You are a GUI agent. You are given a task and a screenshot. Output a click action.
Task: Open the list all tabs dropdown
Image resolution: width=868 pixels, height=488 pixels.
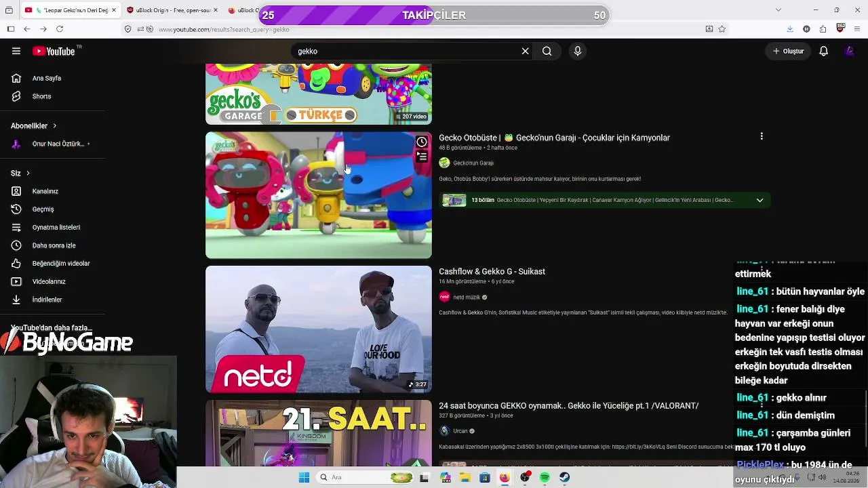778,10
